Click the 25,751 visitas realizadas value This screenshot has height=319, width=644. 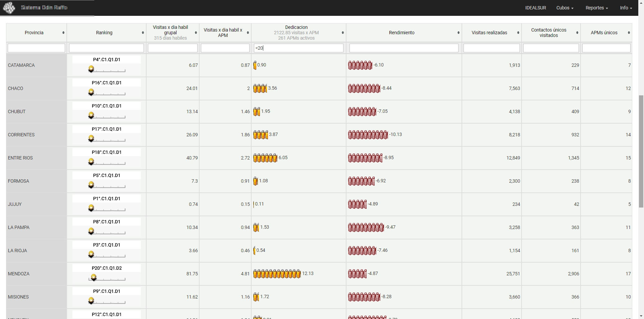tap(513, 274)
